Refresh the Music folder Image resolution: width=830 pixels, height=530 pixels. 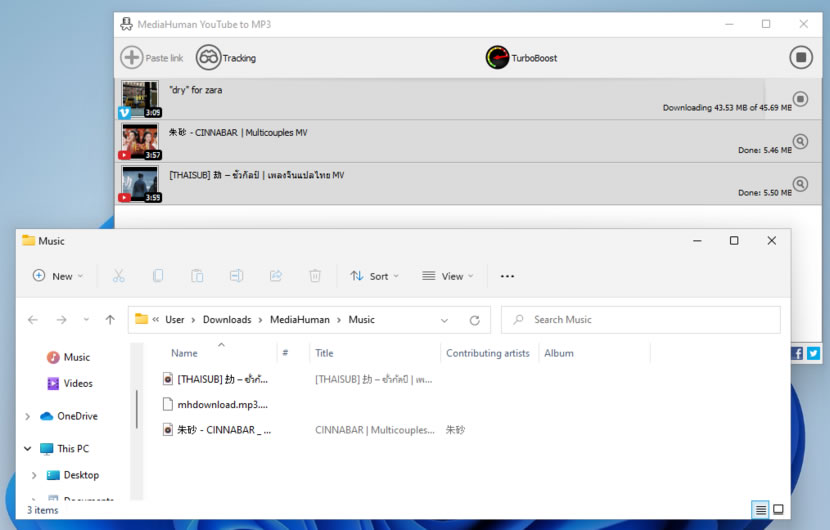click(x=475, y=320)
